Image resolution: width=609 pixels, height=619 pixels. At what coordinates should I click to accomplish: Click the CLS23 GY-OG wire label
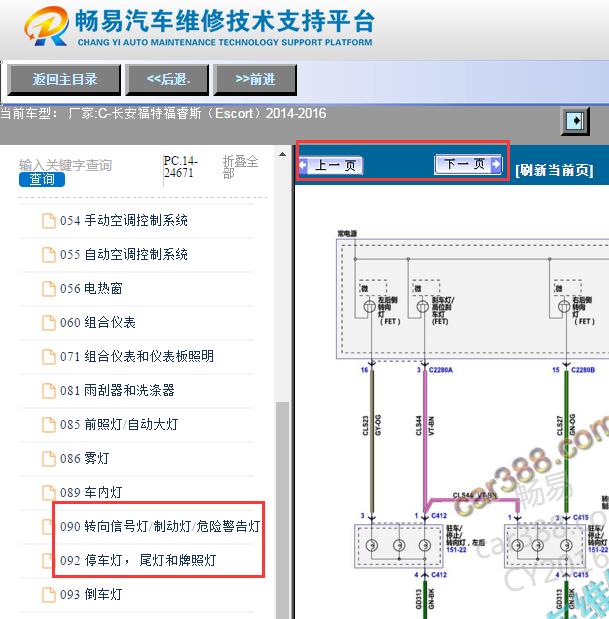372,425
